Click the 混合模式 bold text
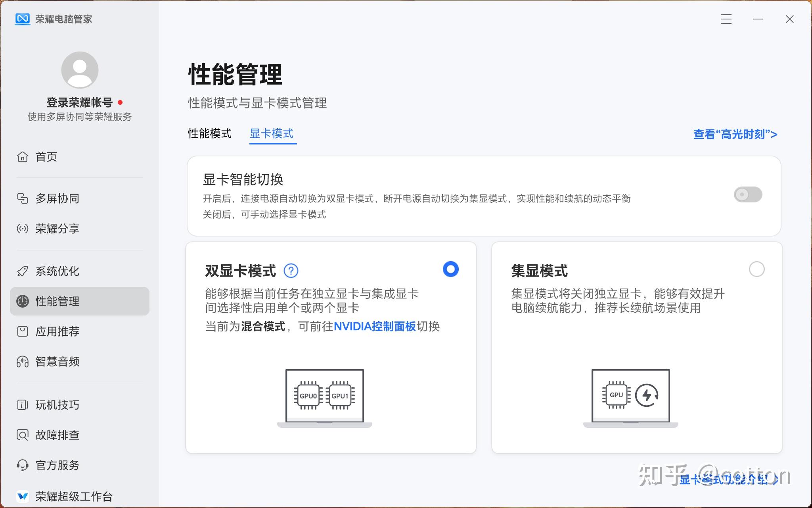The width and height of the screenshot is (812, 508). 263,326
